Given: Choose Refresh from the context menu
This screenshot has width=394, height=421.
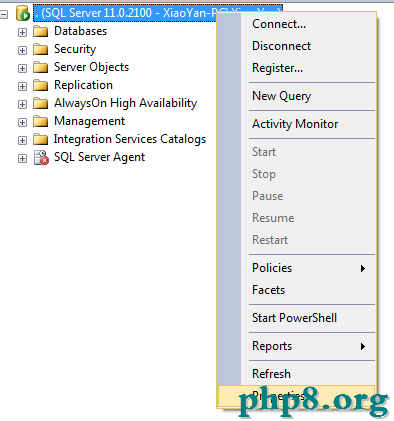Looking at the screenshot, I should (x=297, y=374).
